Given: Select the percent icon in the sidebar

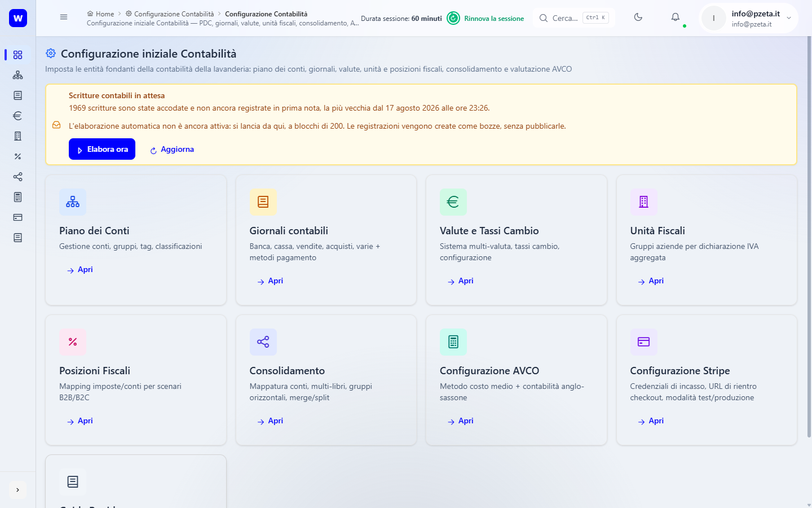Looking at the screenshot, I should pos(17,156).
